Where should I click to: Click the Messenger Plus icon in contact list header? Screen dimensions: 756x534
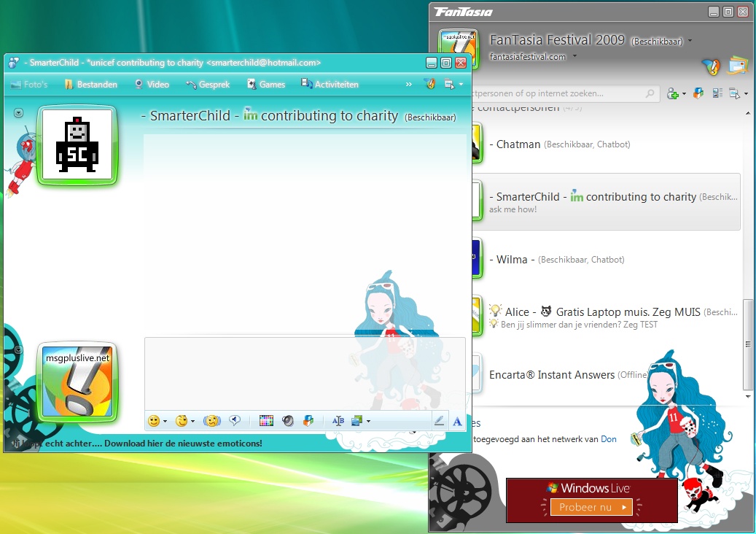point(710,66)
